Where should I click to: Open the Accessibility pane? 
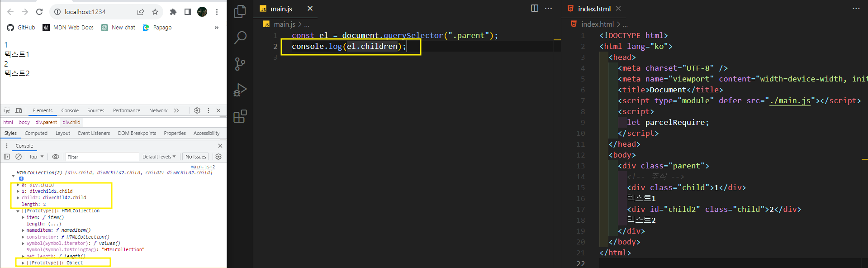coord(207,133)
